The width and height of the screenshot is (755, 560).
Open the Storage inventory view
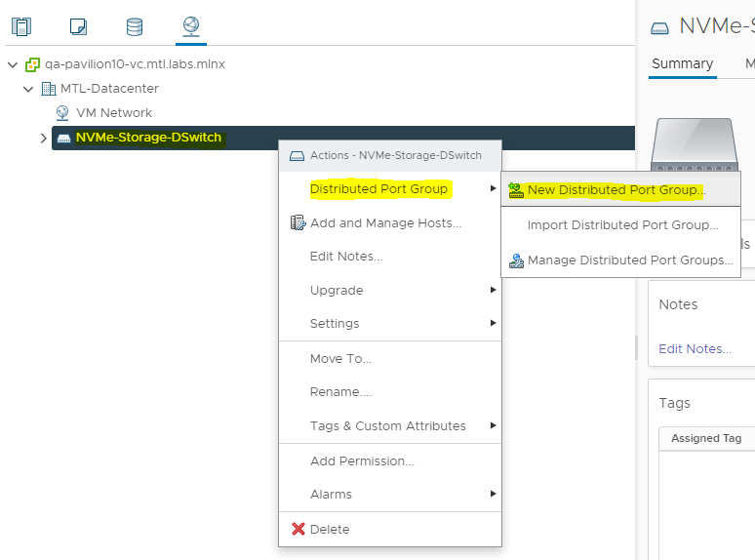tap(135, 26)
